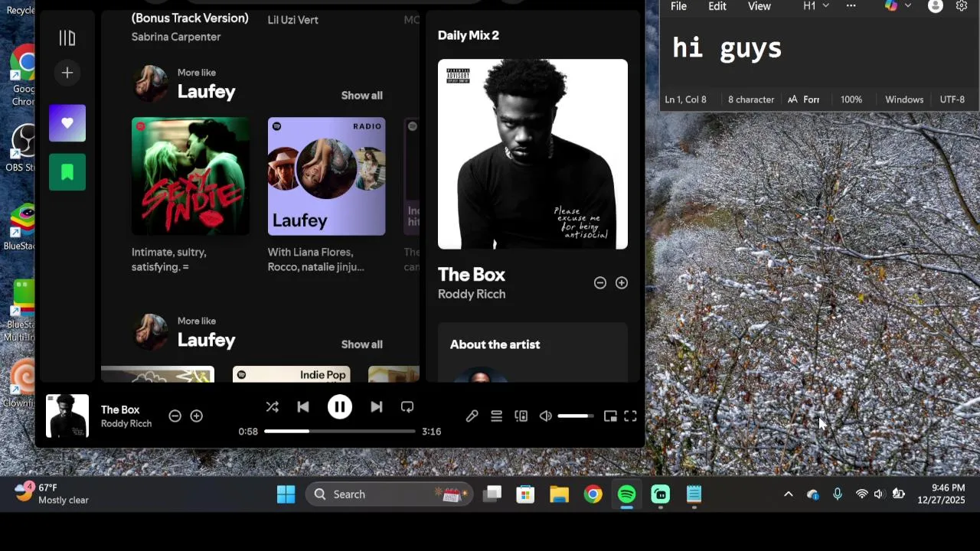Create a playlist with the sidebar plus icon
The height and width of the screenshot is (551, 980).
click(67, 73)
